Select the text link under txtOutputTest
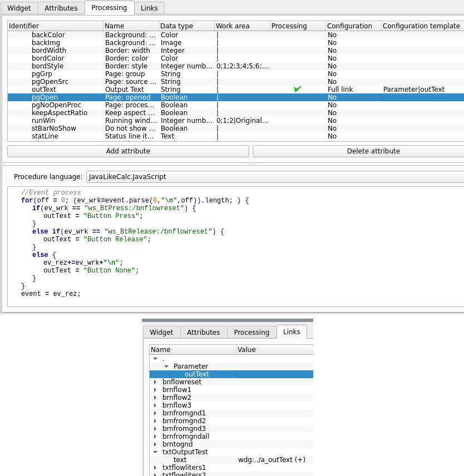The image size is (464, 476). pos(180,460)
